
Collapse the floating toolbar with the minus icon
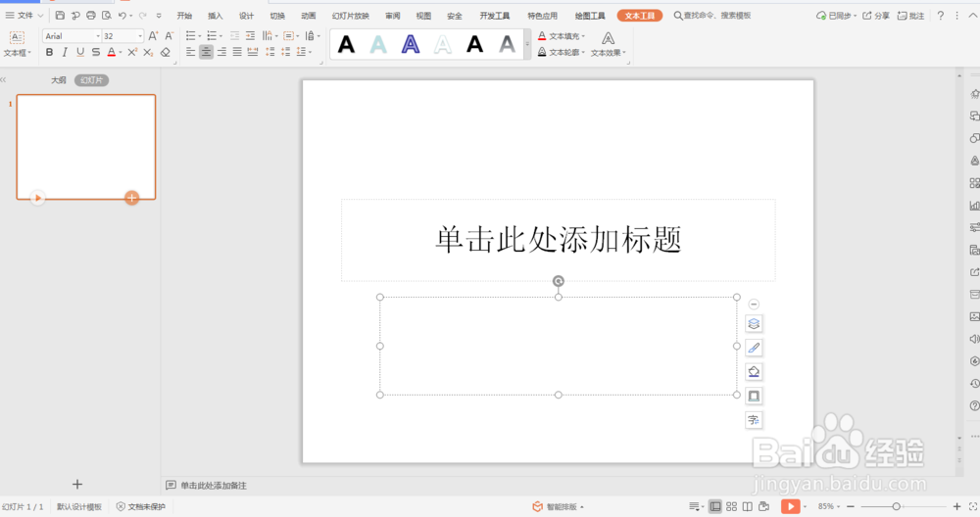754,305
